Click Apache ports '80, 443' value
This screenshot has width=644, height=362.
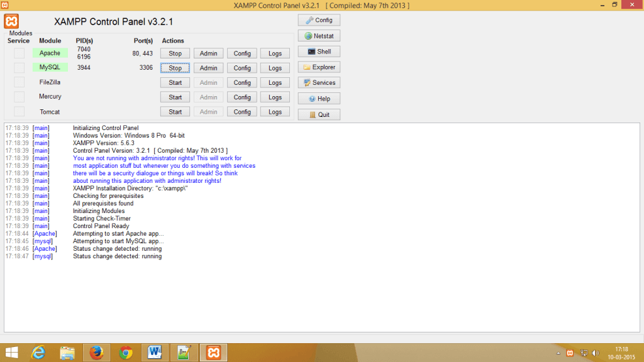(143, 53)
